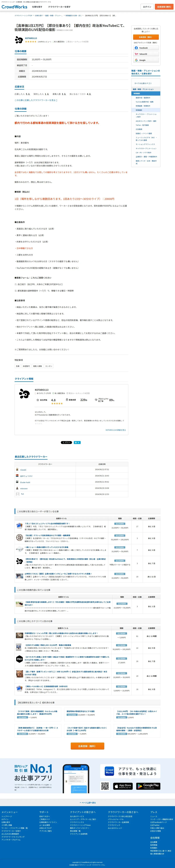Screen dimensions: 175x868
Task: Click the KOTARO113 avatar beside the job title
Action: pos(19,40)
